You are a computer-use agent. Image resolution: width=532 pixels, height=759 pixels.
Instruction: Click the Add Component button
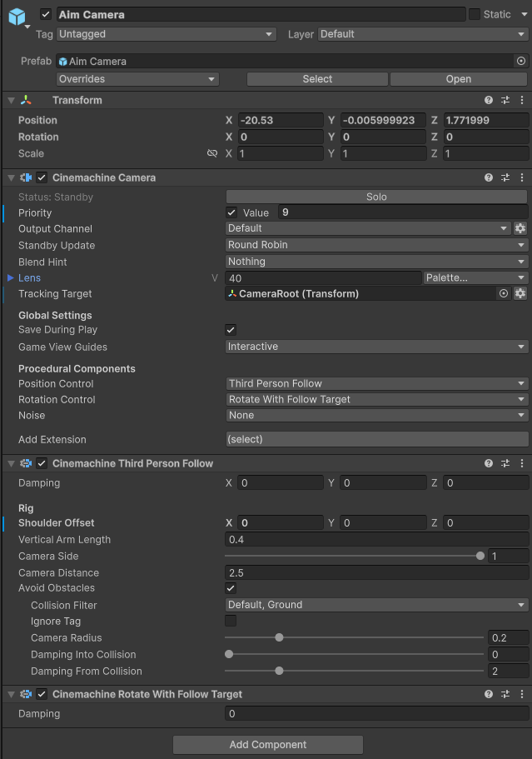(x=267, y=745)
